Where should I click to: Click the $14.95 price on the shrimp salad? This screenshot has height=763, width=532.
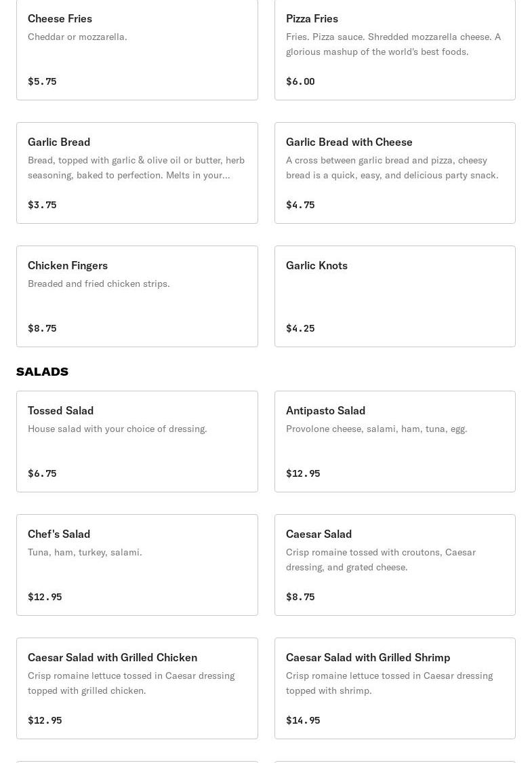point(303,720)
